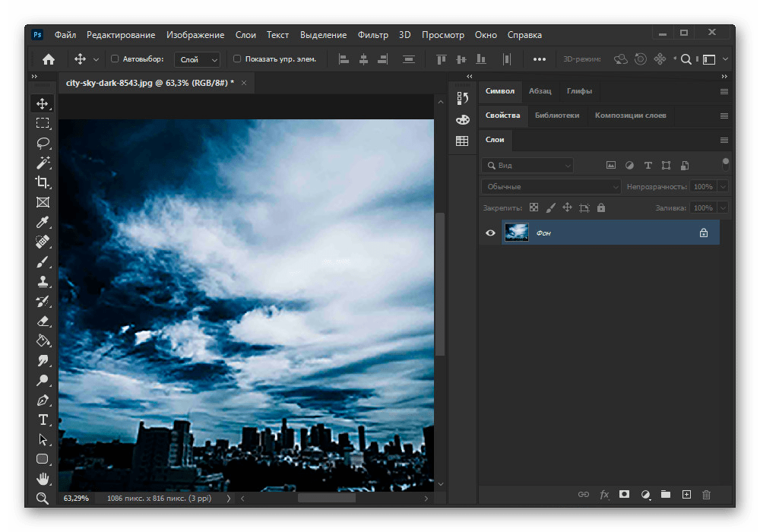The image size is (760, 532).
Task: Select the Rectangular Marquee tool
Action: tap(42, 123)
